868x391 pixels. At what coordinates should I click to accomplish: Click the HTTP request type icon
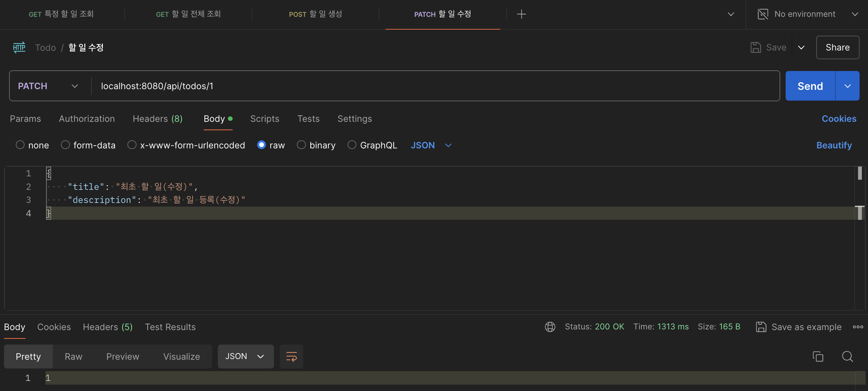click(19, 47)
